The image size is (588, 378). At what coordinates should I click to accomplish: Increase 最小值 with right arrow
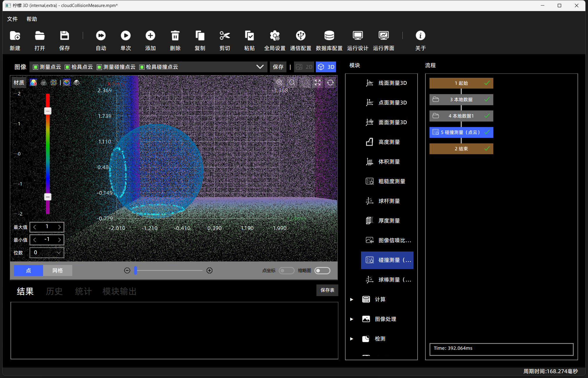tap(59, 240)
